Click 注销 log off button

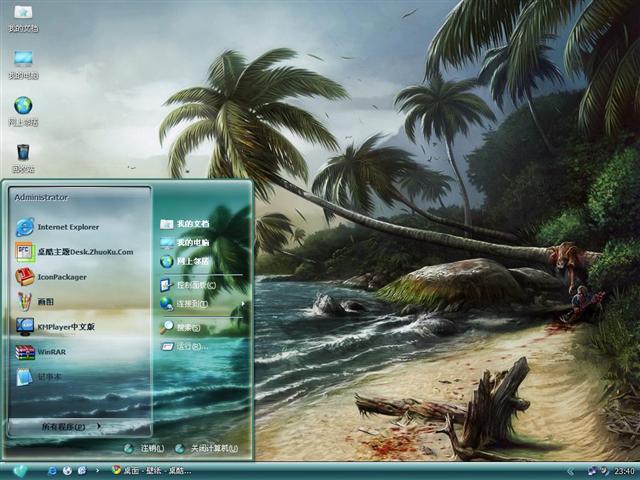144,448
